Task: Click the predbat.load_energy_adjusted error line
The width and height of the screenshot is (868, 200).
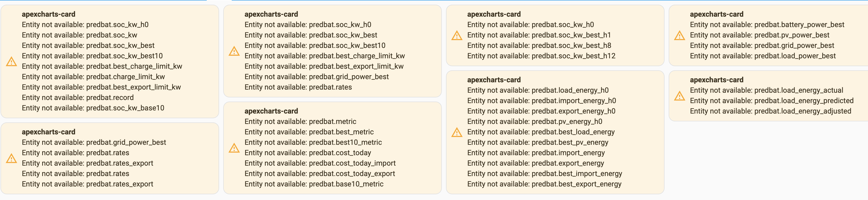Action: pos(771,111)
